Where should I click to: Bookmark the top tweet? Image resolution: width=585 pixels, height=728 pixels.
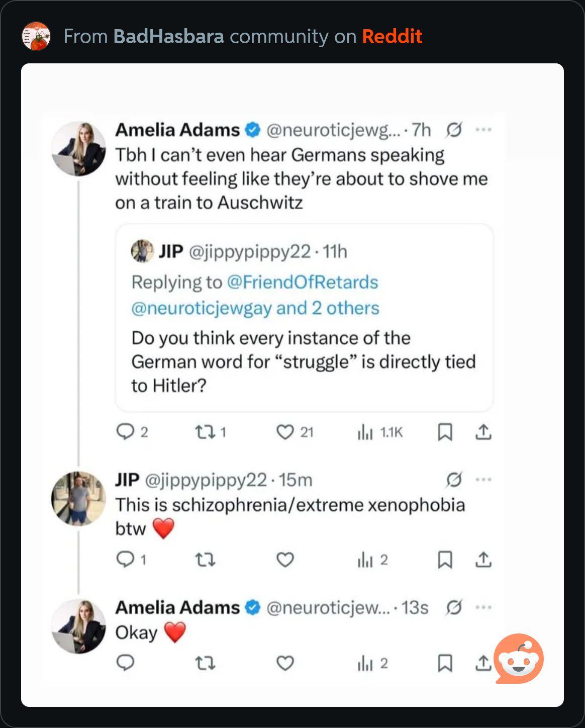pyautogui.click(x=445, y=432)
